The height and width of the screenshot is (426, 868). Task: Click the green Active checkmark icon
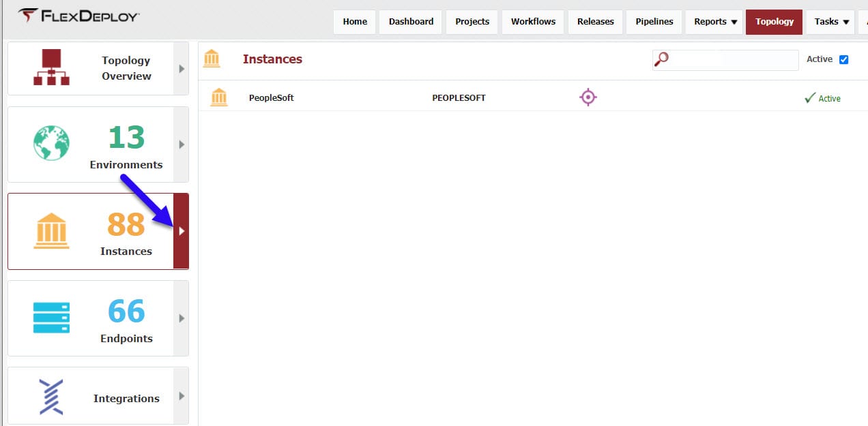(x=810, y=98)
